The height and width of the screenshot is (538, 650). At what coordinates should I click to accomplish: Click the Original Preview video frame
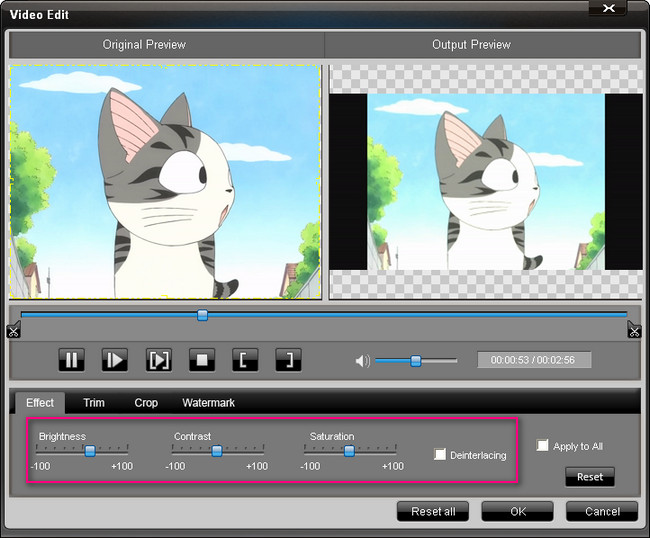(165, 182)
